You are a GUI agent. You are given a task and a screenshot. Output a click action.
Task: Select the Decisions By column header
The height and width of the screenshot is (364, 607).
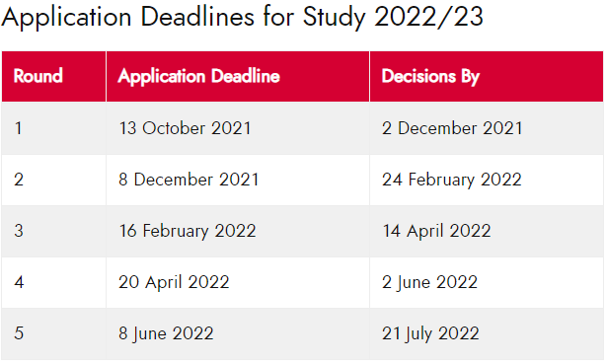click(487, 76)
